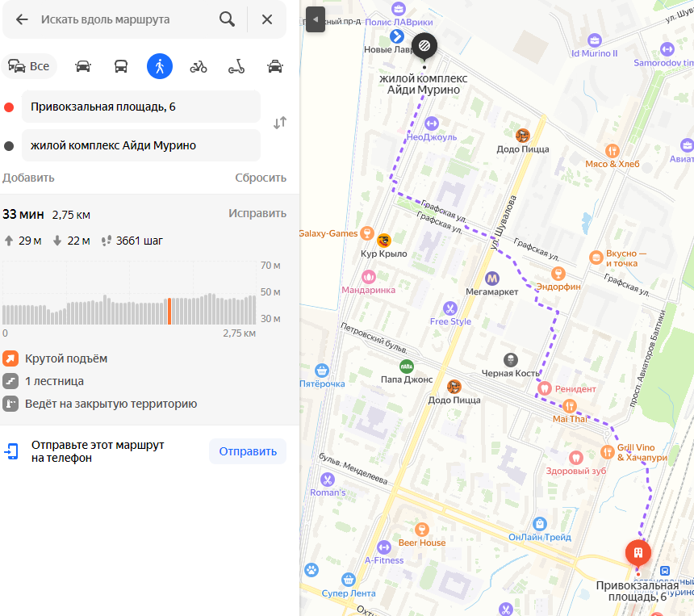
Task: Open the 'Мясо & Хлеб' marker
Action: (x=612, y=151)
